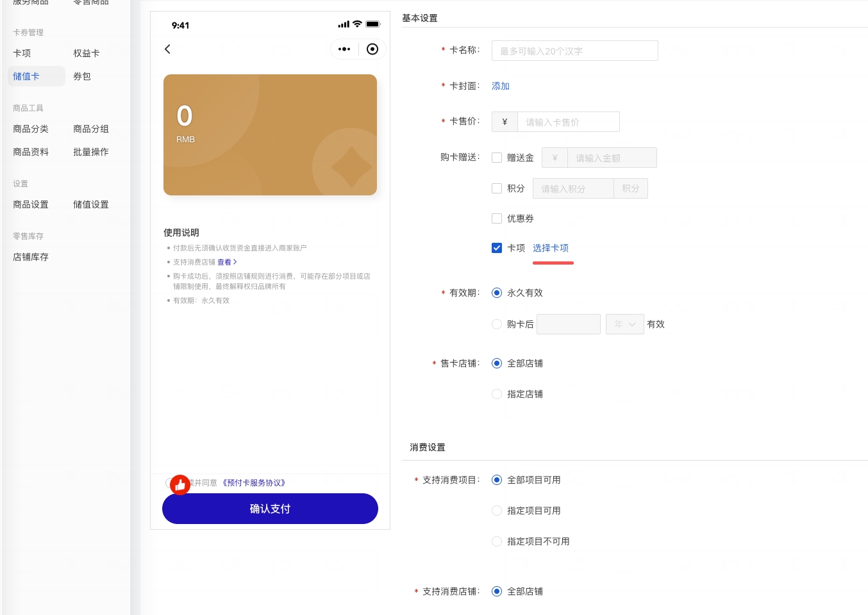
Task: Click the 选择卡项 link
Action: 551,248
